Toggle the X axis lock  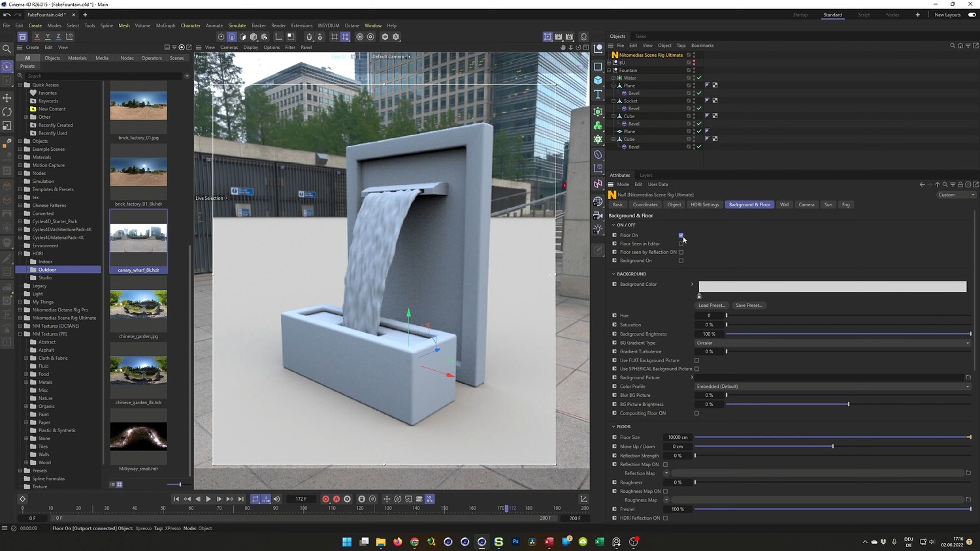pos(37,37)
